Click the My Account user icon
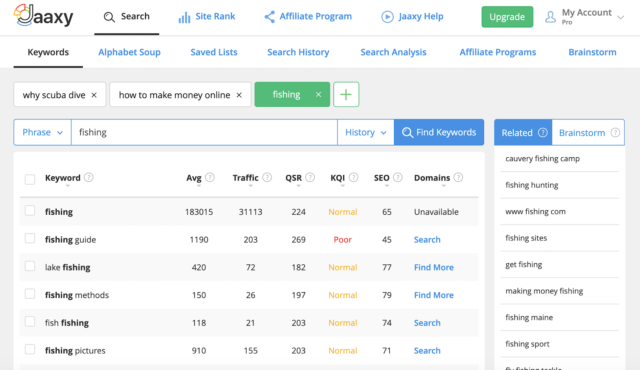Viewport: 640px width, 370px height. (550, 17)
